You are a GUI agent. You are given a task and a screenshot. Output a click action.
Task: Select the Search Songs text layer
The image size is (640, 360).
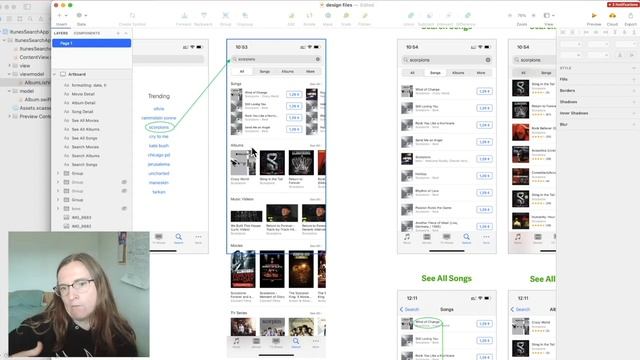tap(84, 164)
